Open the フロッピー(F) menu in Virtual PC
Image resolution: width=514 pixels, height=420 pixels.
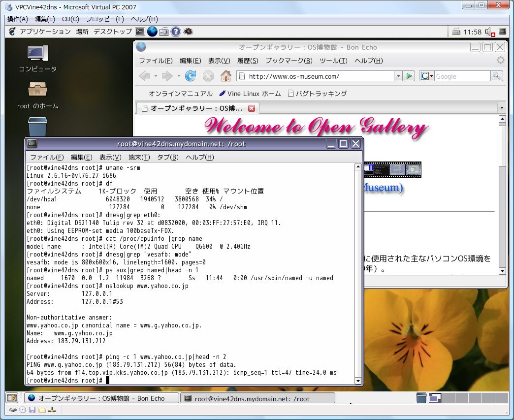tap(105, 19)
